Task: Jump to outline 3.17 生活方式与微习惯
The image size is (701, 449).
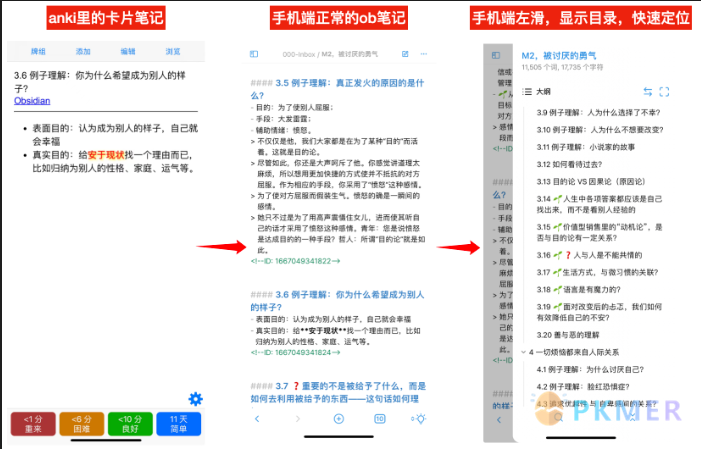Action: click(597, 272)
